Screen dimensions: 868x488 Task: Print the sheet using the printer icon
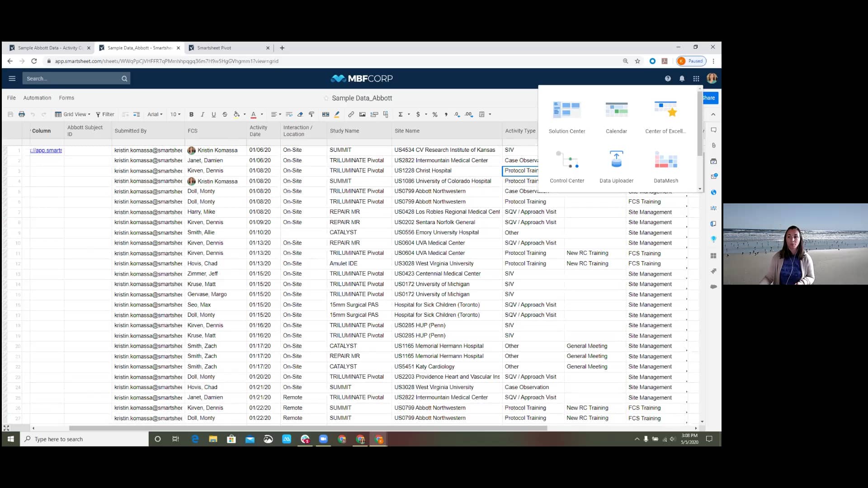[x=21, y=114]
